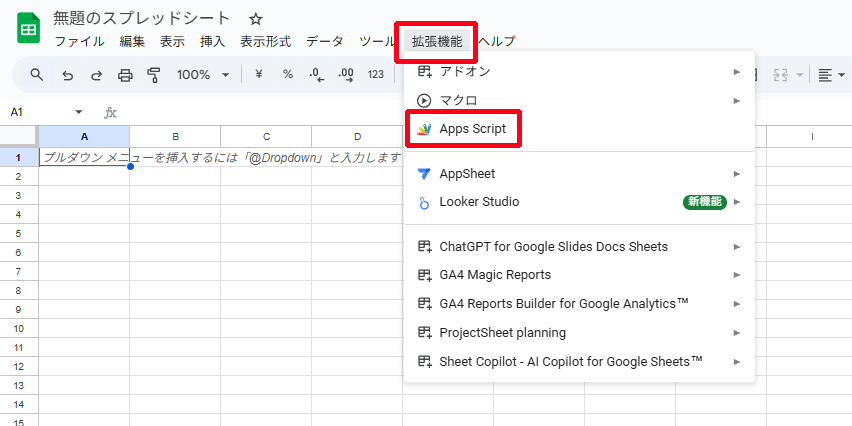Open the Name box dropdown arrow
852x426 pixels.
79,112
